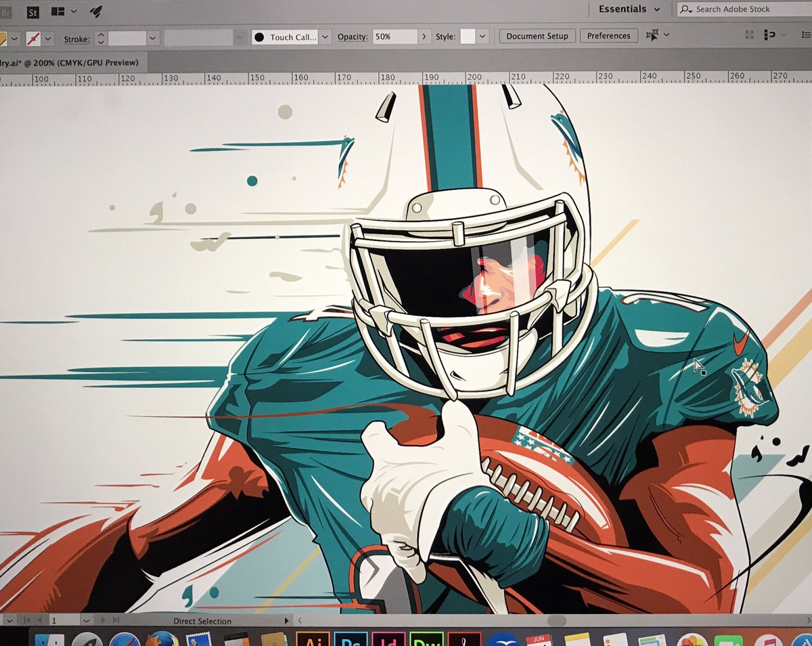The width and height of the screenshot is (812, 646).
Task: Click the artboard number field showing 1
Action: (64, 620)
